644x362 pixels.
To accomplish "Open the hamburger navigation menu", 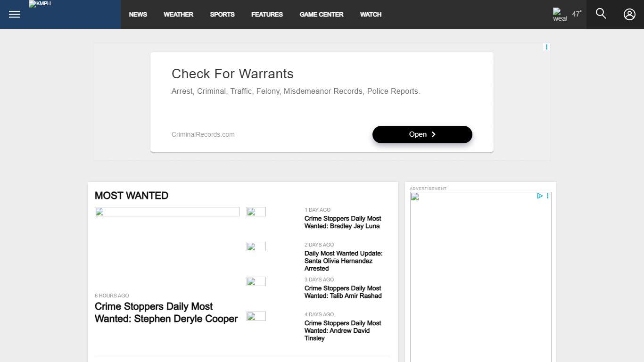I will click(15, 14).
